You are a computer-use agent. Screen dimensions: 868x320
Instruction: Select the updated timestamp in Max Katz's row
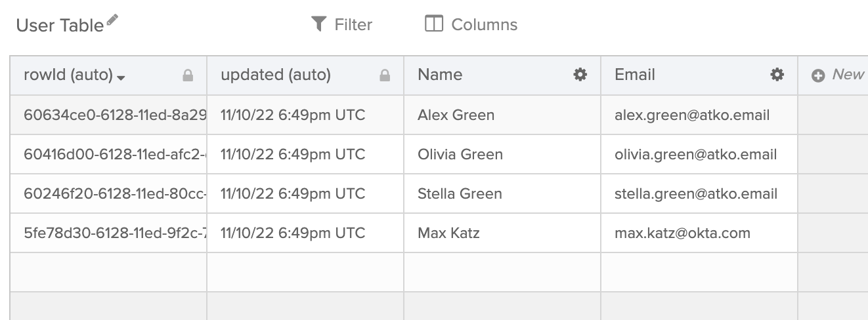(305, 233)
